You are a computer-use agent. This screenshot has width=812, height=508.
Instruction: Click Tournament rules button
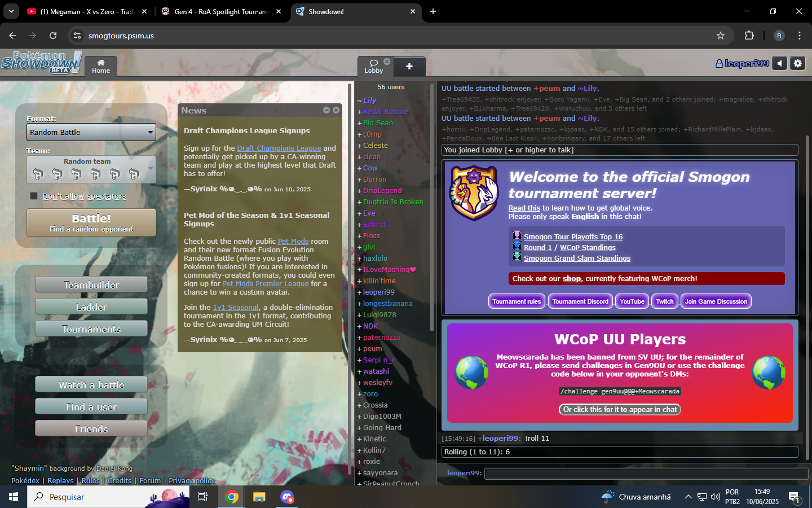(517, 301)
